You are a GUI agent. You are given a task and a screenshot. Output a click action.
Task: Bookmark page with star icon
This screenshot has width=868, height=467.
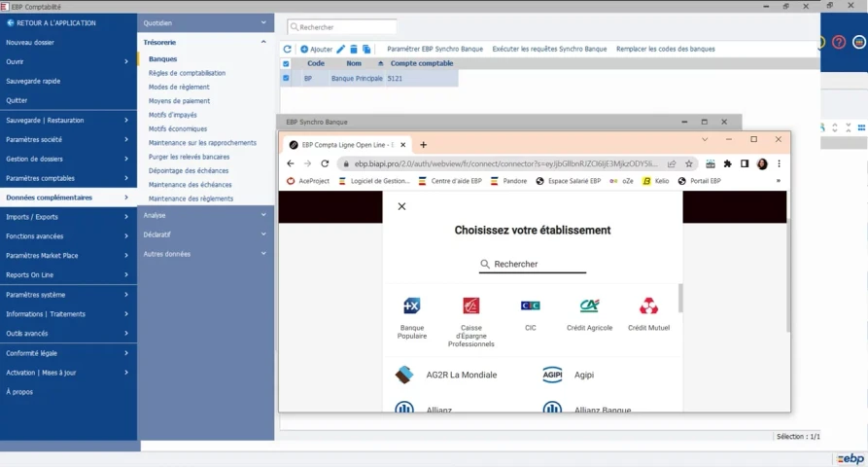[x=688, y=164]
